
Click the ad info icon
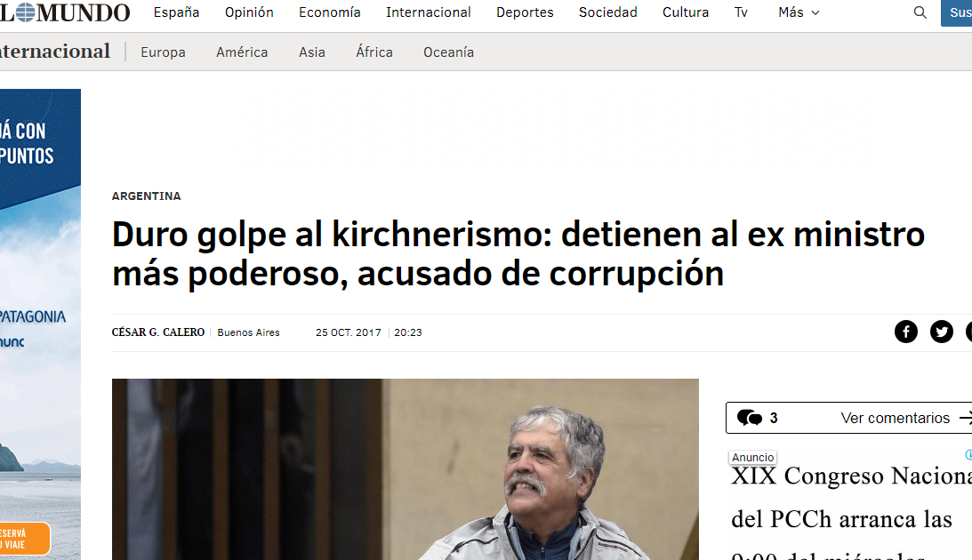tap(969, 455)
